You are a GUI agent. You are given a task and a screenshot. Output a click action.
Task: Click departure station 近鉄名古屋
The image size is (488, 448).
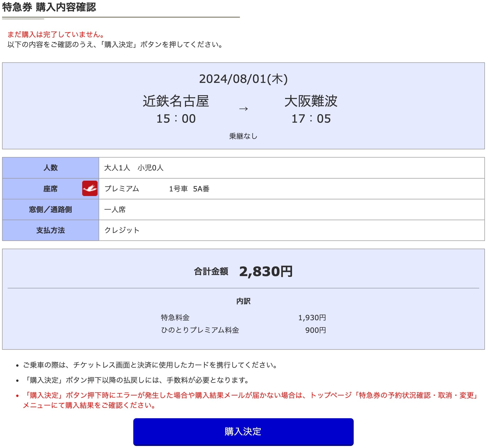pos(176,101)
